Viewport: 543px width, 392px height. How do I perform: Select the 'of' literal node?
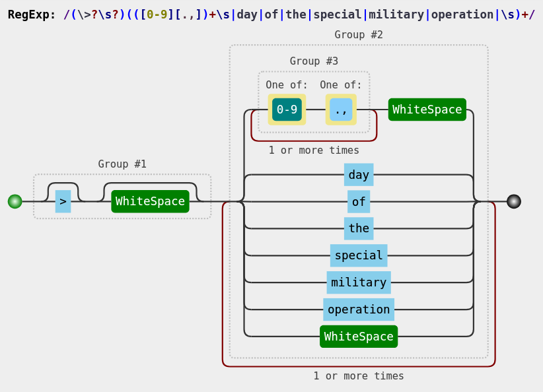(x=359, y=201)
